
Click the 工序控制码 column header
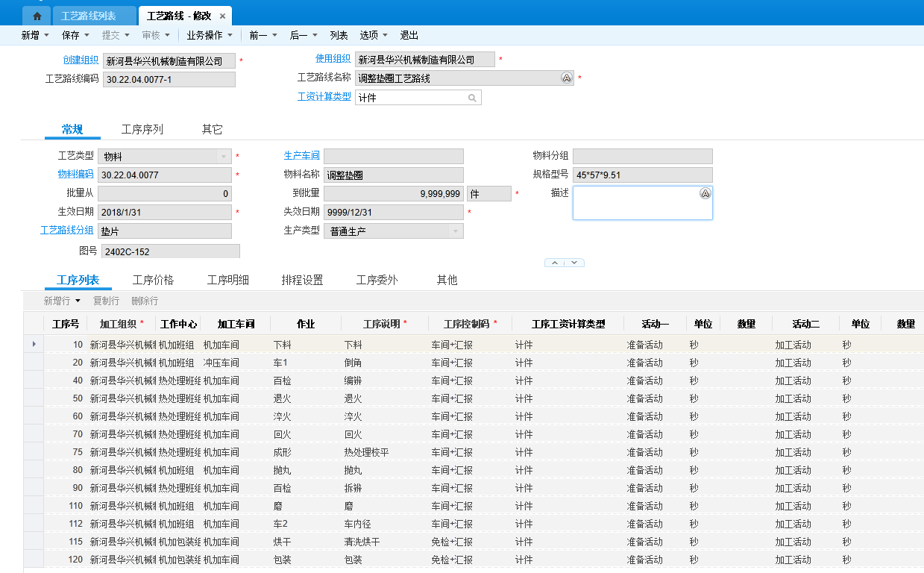(x=471, y=324)
